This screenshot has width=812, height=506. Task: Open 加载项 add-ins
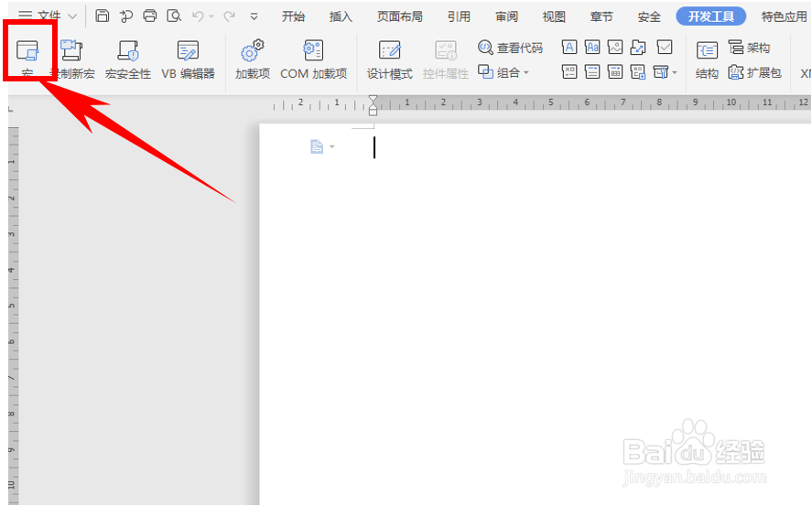click(252, 59)
